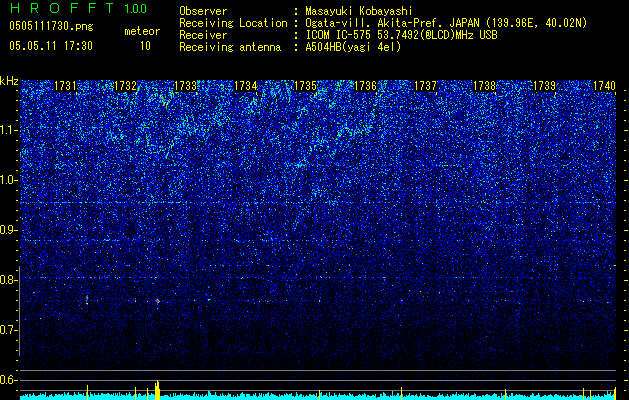Click the date stamp 05.05.11 17:30
The height and width of the screenshot is (400, 629).
(x=51, y=46)
